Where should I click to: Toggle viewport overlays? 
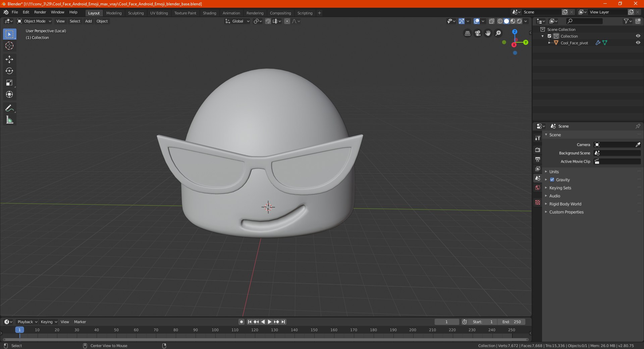click(x=477, y=21)
